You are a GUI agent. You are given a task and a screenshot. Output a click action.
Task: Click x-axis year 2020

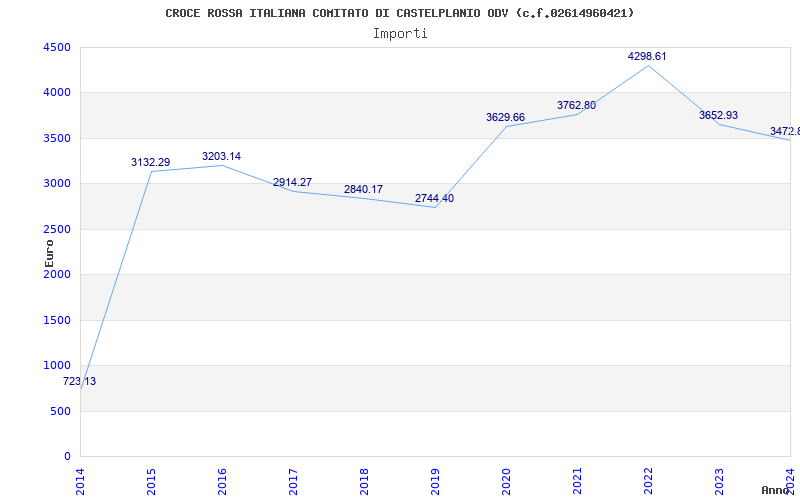(506, 482)
